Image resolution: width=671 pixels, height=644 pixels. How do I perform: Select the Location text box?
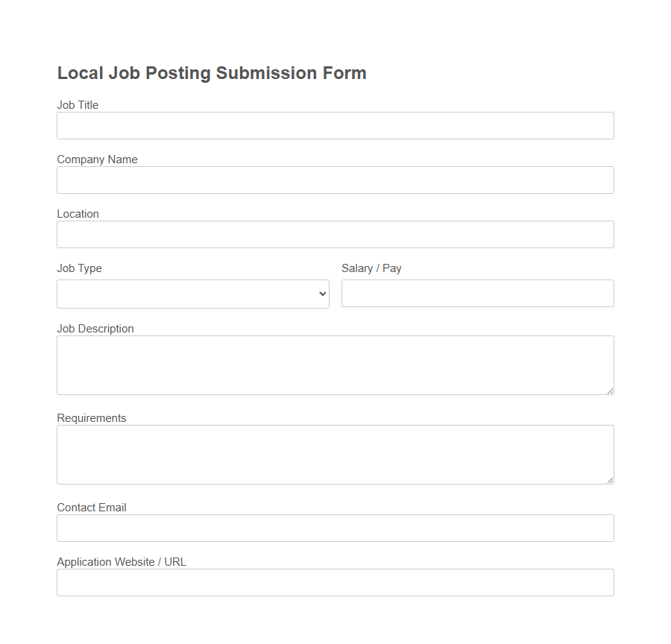coord(335,234)
